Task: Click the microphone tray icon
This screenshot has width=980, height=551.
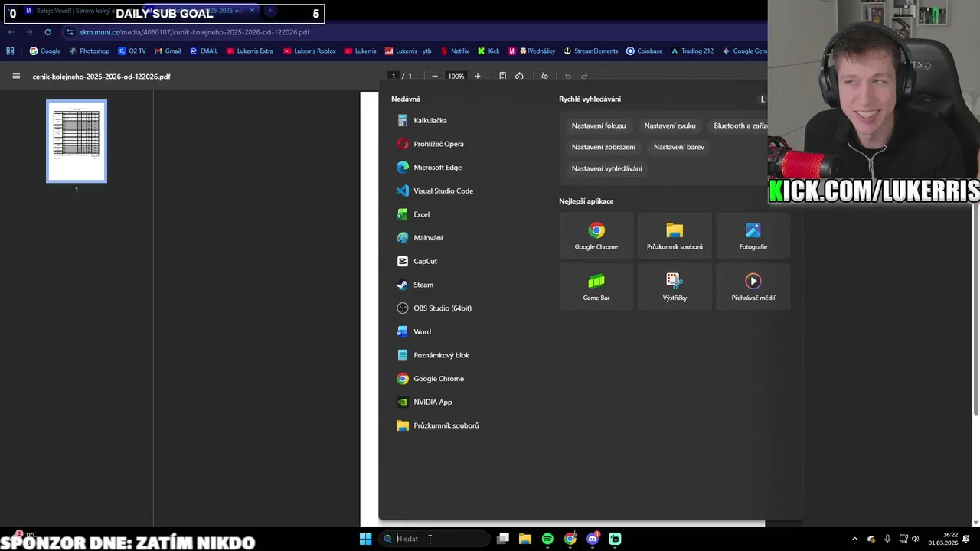Action: click(887, 539)
